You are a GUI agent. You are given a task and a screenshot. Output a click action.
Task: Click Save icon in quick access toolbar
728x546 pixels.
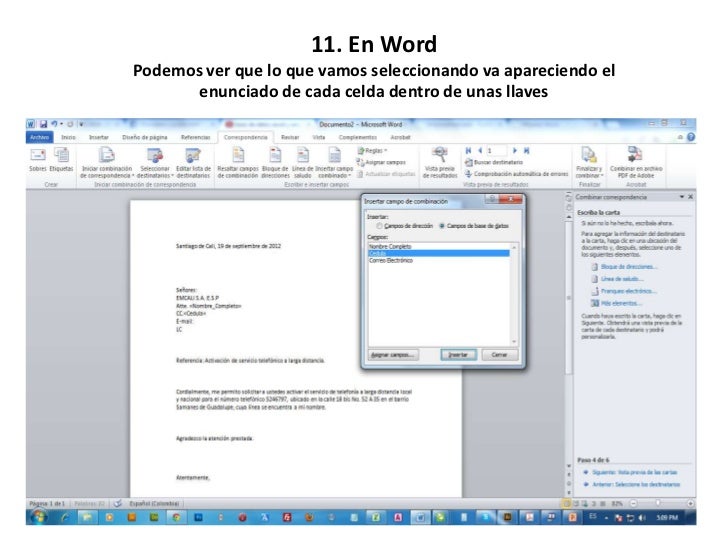43,124
